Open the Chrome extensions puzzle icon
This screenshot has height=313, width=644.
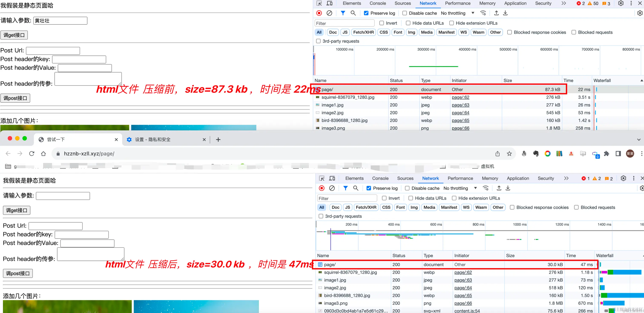(606, 154)
